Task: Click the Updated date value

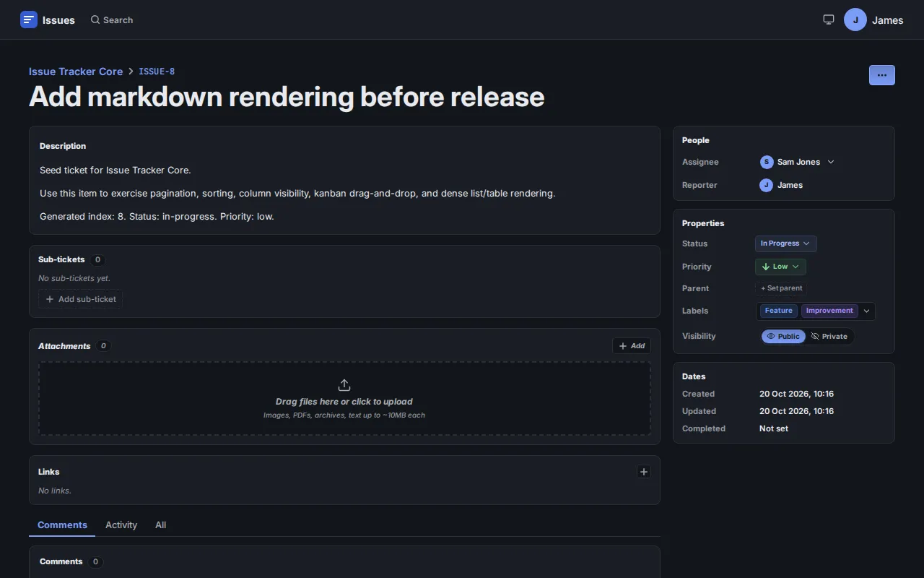Action: coord(796,411)
